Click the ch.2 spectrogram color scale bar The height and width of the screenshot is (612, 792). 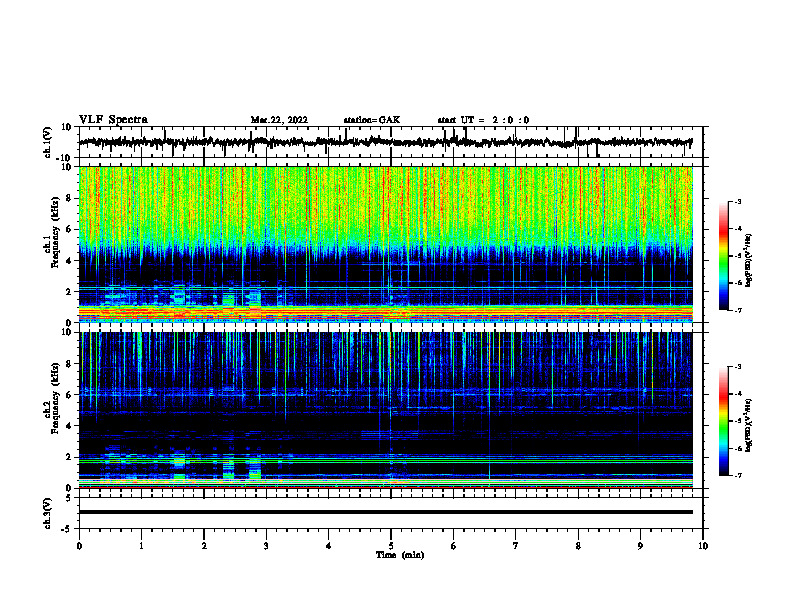coord(723,421)
